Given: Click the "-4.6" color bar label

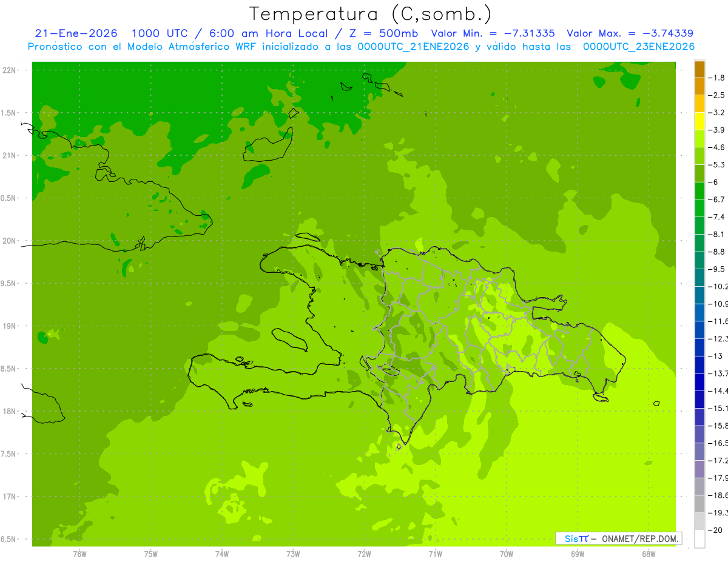Looking at the screenshot, I should pos(718,147).
